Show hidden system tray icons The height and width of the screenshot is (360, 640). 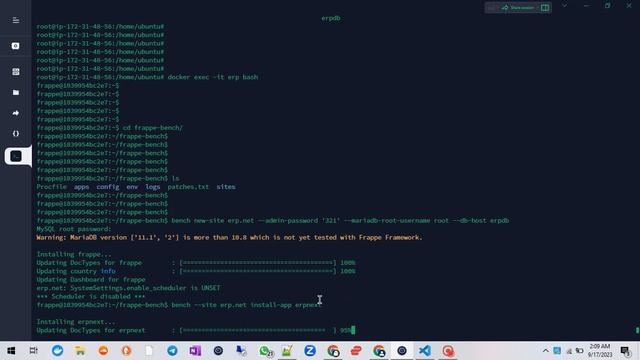tap(545, 351)
